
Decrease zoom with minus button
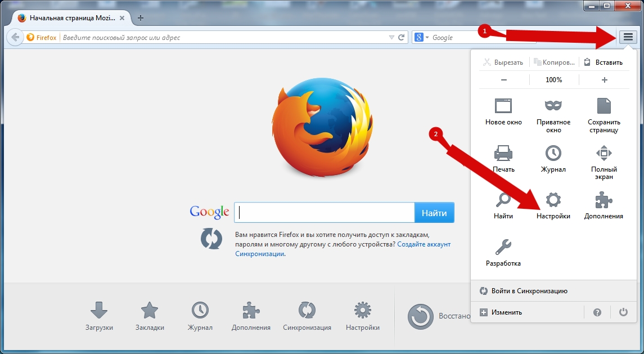pos(504,80)
